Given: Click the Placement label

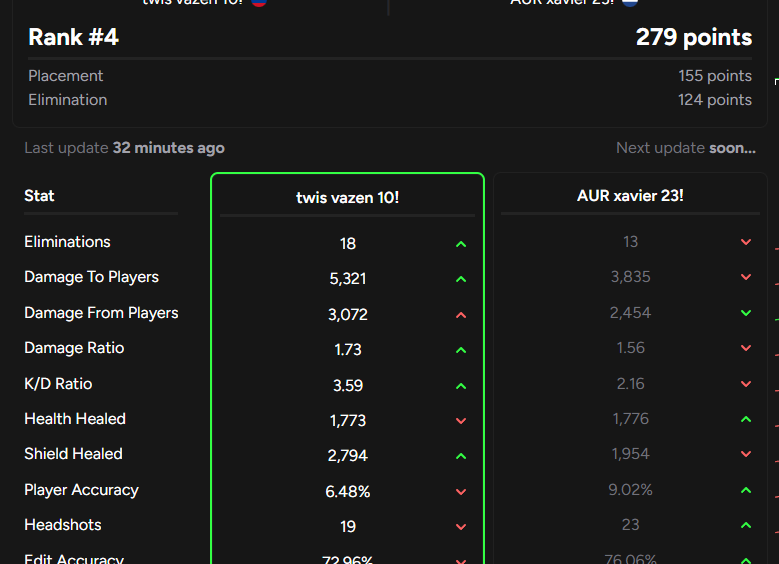Looking at the screenshot, I should click(x=66, y=76).
